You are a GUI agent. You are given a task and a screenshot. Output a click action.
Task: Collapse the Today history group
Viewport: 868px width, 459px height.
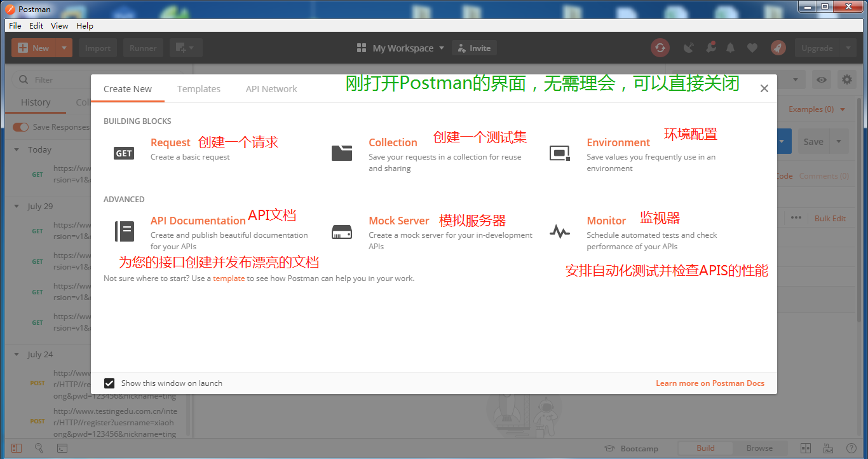click(17, 150)
